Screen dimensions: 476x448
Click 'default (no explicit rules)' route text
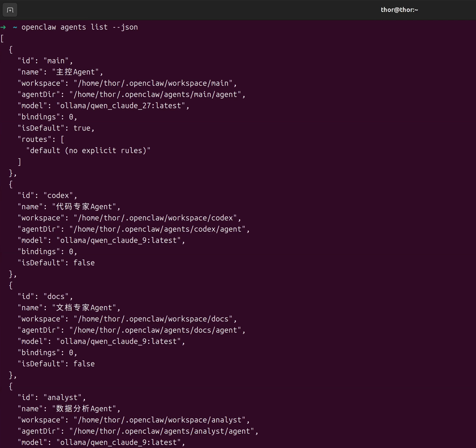click(x=88, y=151)
